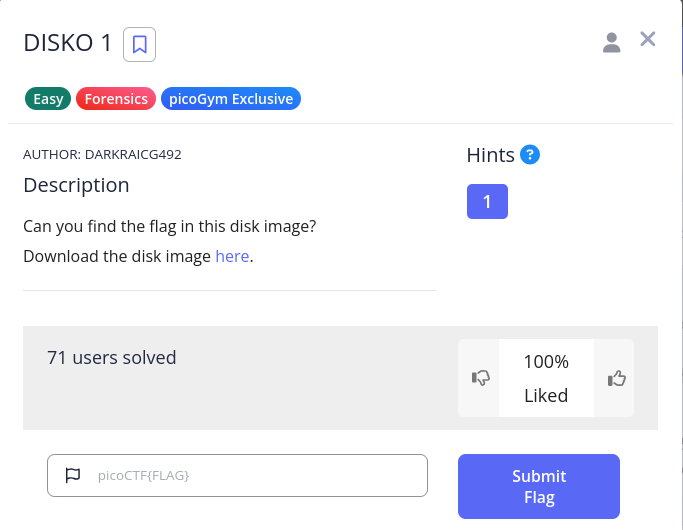This screenshot has height=530, width=683.
Task: Click the Hints heading label
Action: pyautogui.click(x=490, y=155)
